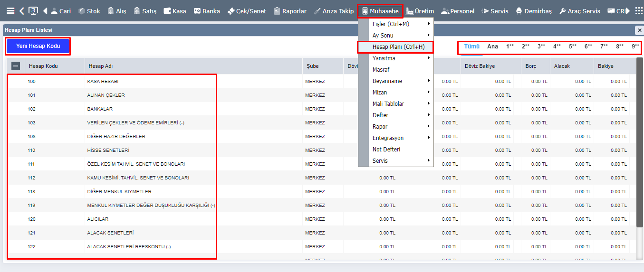Open the Banka module
644x272 pixels.
click(206, 11)
